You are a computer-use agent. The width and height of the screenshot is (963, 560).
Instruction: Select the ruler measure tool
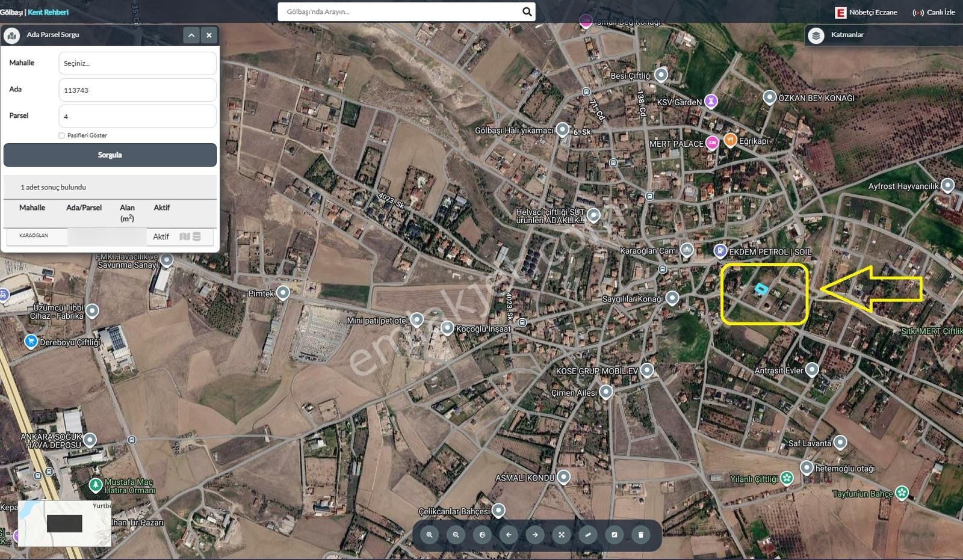pos(588,534)
